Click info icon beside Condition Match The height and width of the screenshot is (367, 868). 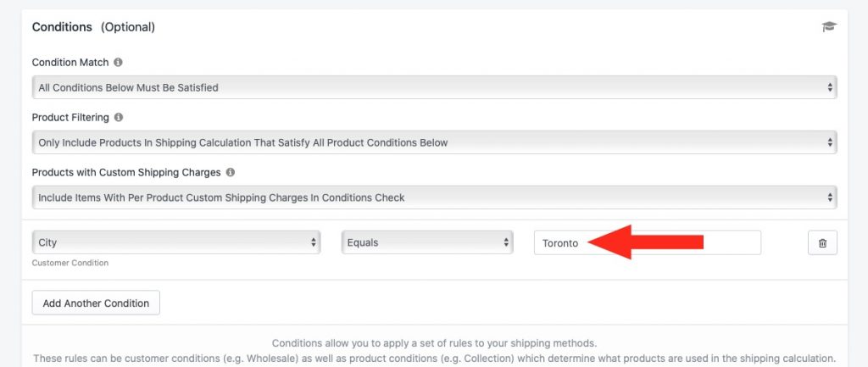pyautogui.click(x=118, y=62)
